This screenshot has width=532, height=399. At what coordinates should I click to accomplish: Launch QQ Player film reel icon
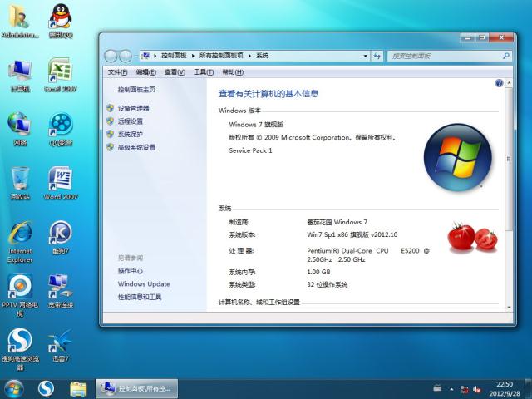[61, 129]
